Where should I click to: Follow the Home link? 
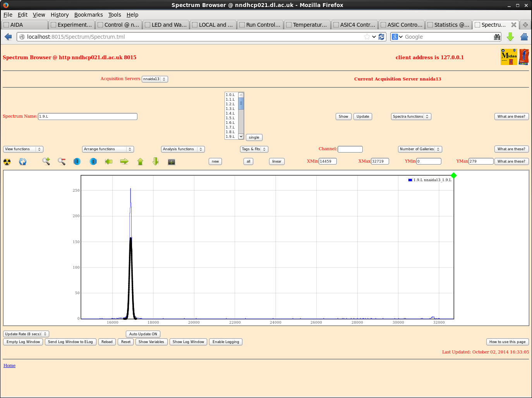tap(9, 365)
